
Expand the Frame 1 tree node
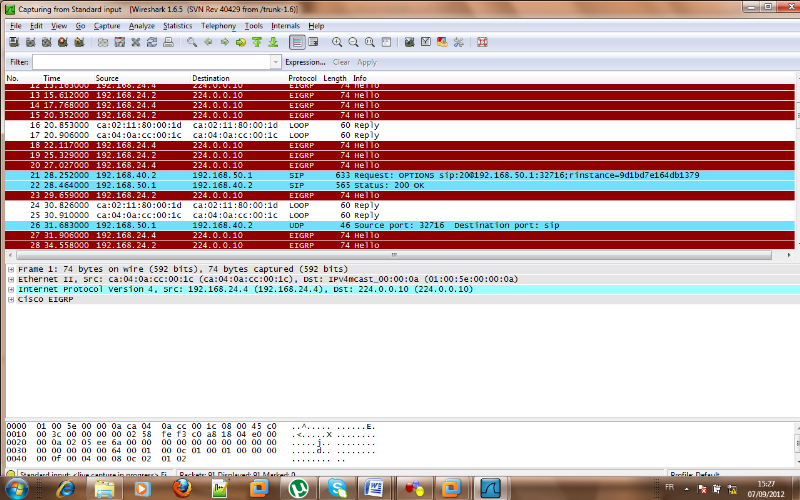pos(10,269)
